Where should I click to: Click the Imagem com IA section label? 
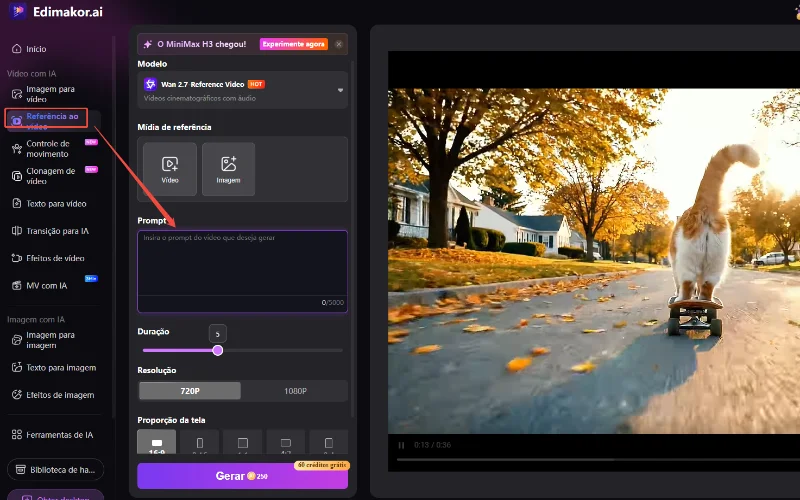click(x=36, y=319)
